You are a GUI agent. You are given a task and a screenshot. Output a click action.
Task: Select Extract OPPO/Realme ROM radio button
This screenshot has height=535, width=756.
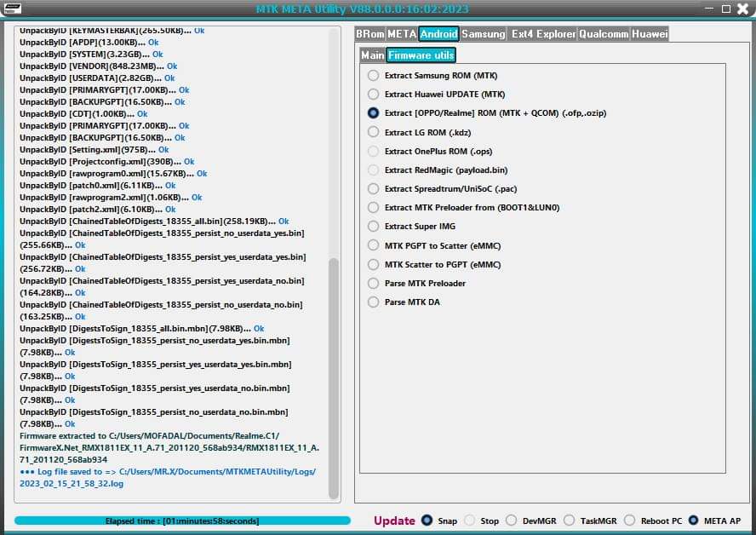pyautogui.click(x=373, y=113)
